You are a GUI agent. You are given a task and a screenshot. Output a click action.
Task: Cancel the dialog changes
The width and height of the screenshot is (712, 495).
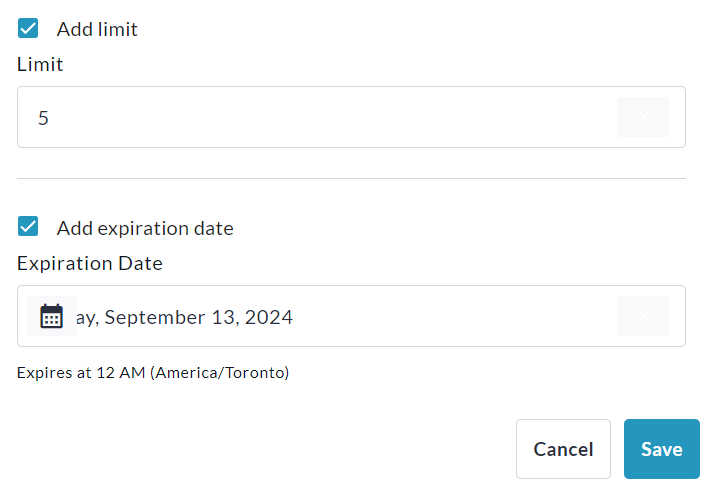(x=563, y=449)
